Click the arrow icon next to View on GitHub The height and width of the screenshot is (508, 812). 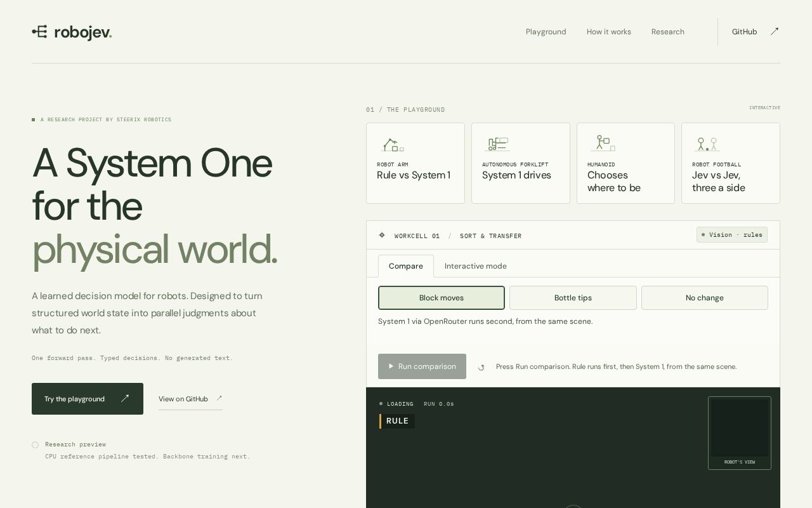[219, 399]
